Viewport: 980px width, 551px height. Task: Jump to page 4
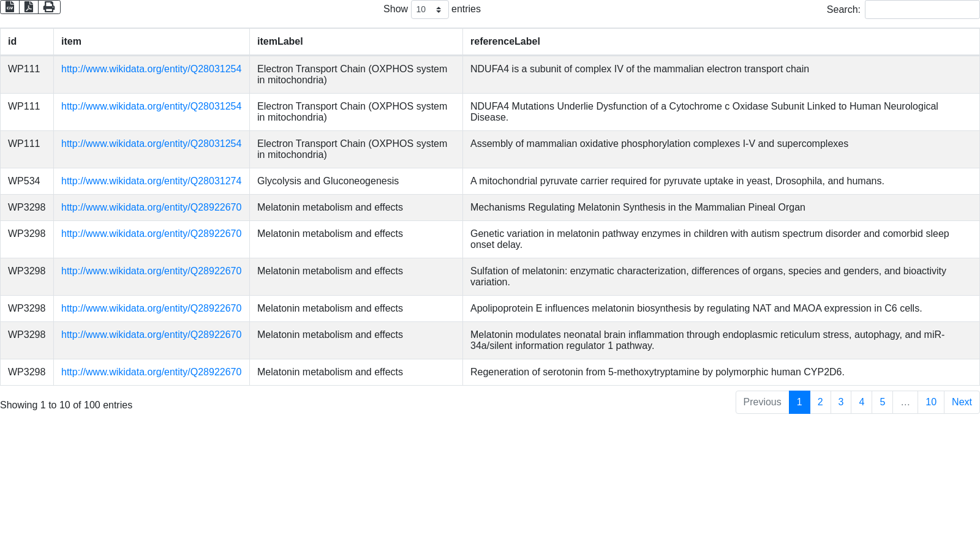(862, 402)
